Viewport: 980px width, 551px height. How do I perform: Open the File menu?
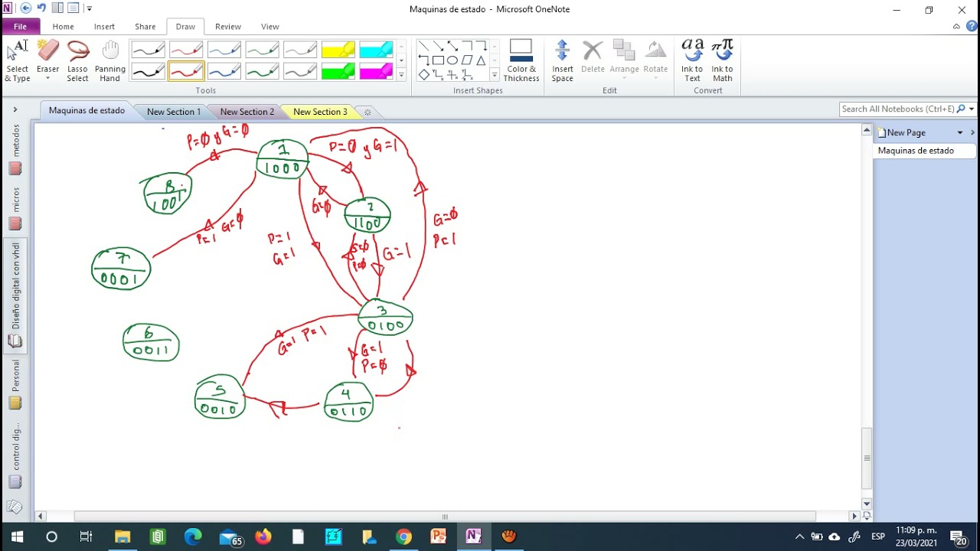point(21,26)
